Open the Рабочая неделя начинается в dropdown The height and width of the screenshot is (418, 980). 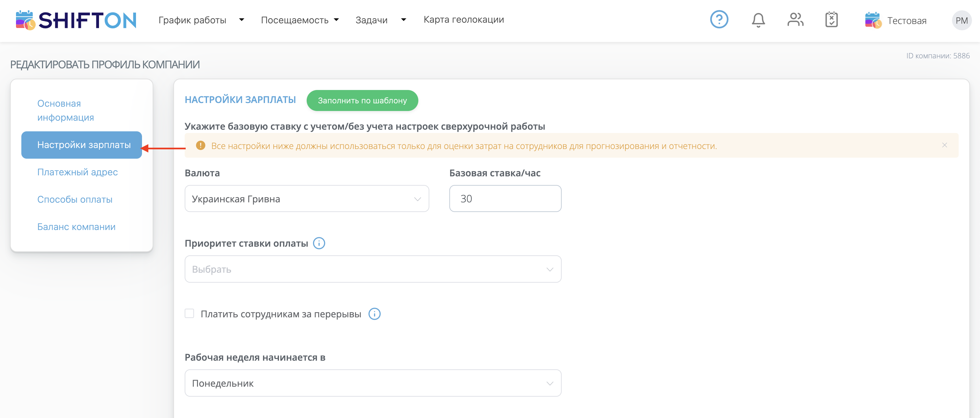point(373,383)
